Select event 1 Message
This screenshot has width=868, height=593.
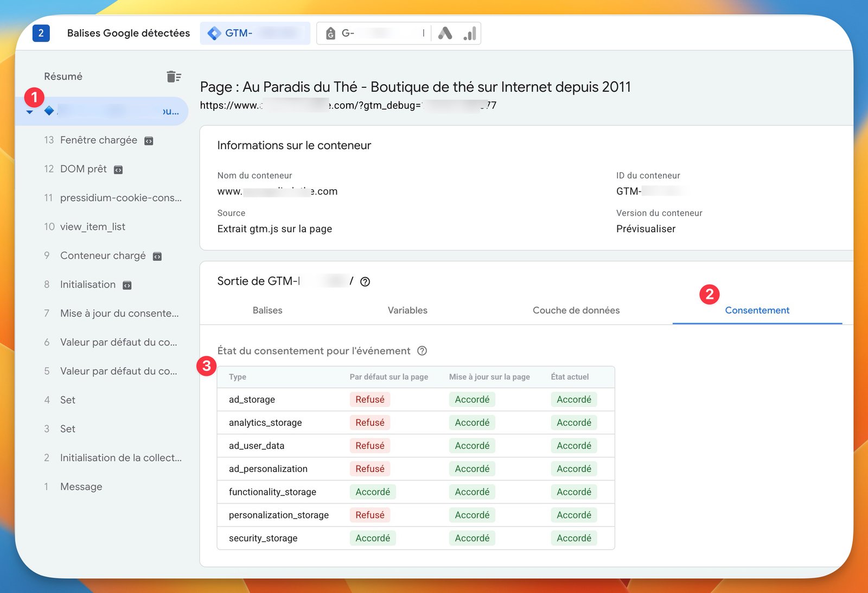pos(73,487)
